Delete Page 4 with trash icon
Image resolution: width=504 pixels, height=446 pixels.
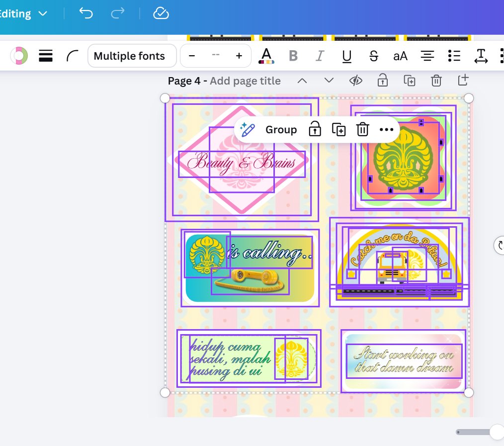[436, 81]
